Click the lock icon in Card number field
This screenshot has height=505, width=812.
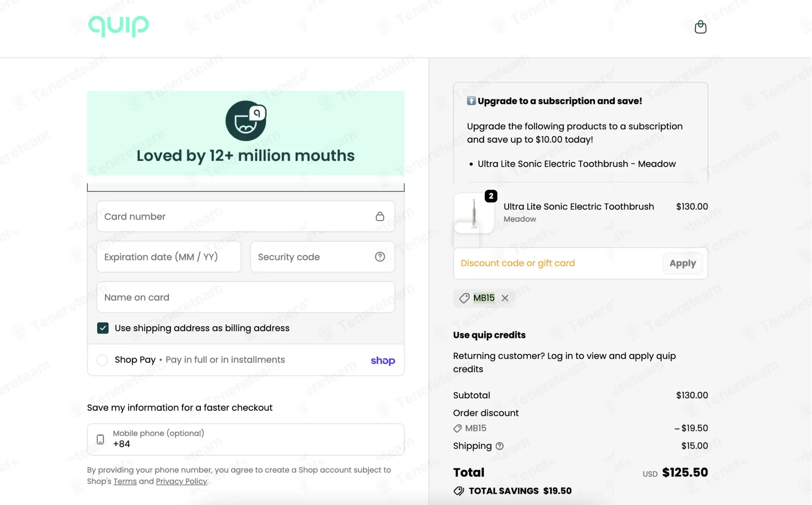click(x=380, y=216)
